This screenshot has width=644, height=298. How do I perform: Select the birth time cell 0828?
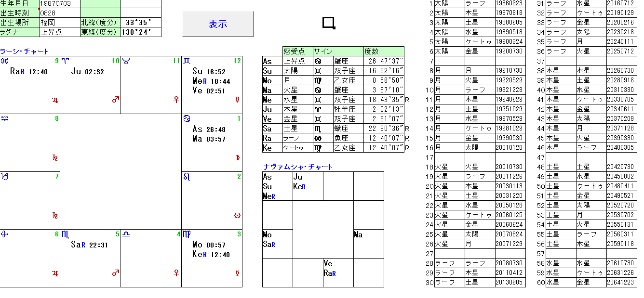[59, 13]
